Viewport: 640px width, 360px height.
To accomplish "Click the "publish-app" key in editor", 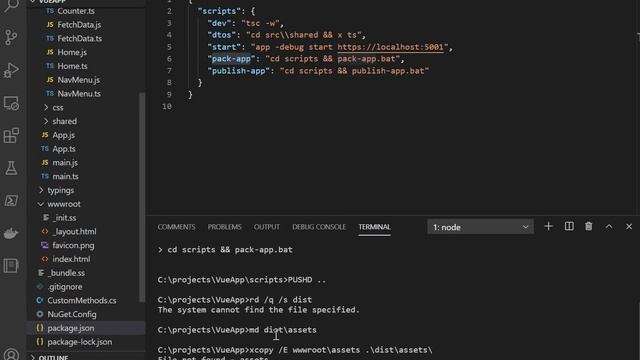I will (x=239, y=71).
